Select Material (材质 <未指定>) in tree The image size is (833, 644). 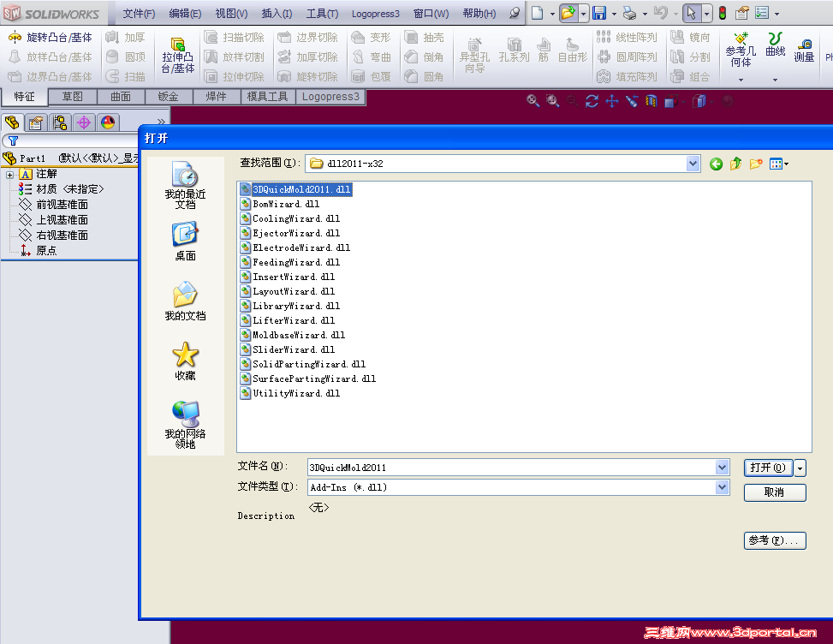click(61, 189)
